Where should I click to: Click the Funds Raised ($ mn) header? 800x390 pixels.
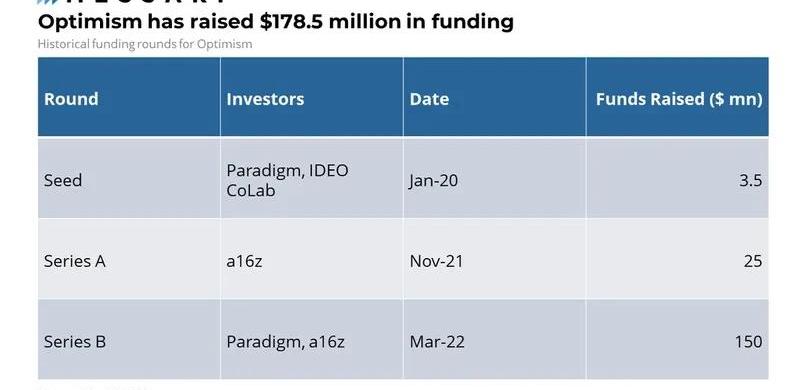678,97
